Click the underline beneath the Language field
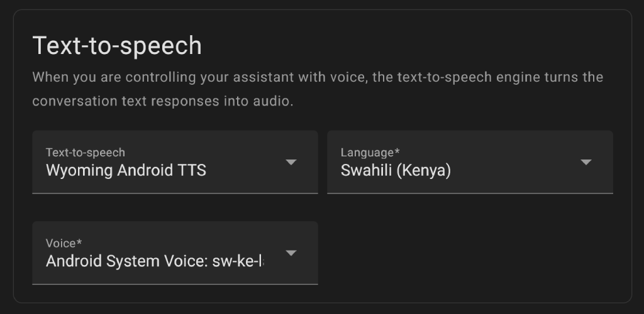 point(469,193)
